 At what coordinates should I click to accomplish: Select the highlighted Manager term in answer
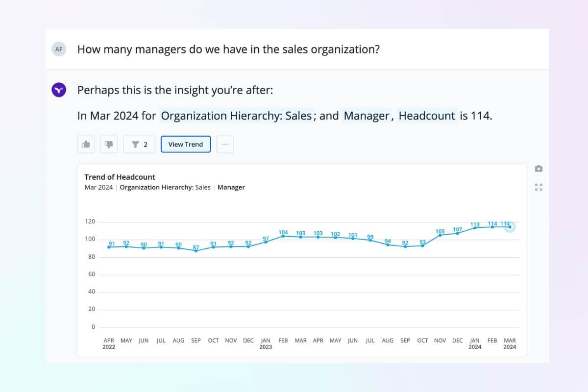[x=367, y=116]
